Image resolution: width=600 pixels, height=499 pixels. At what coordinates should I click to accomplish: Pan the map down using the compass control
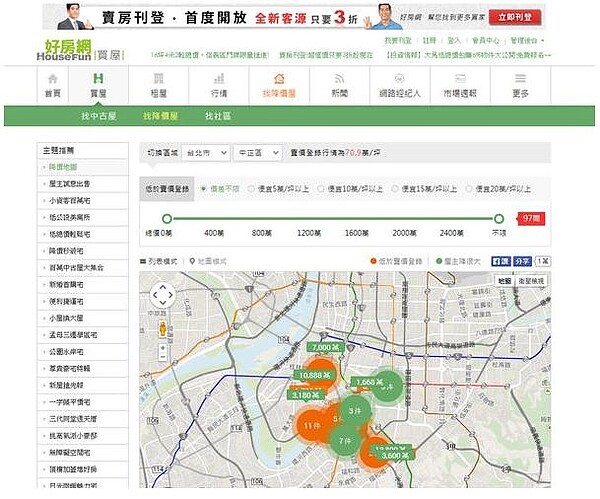163,302
